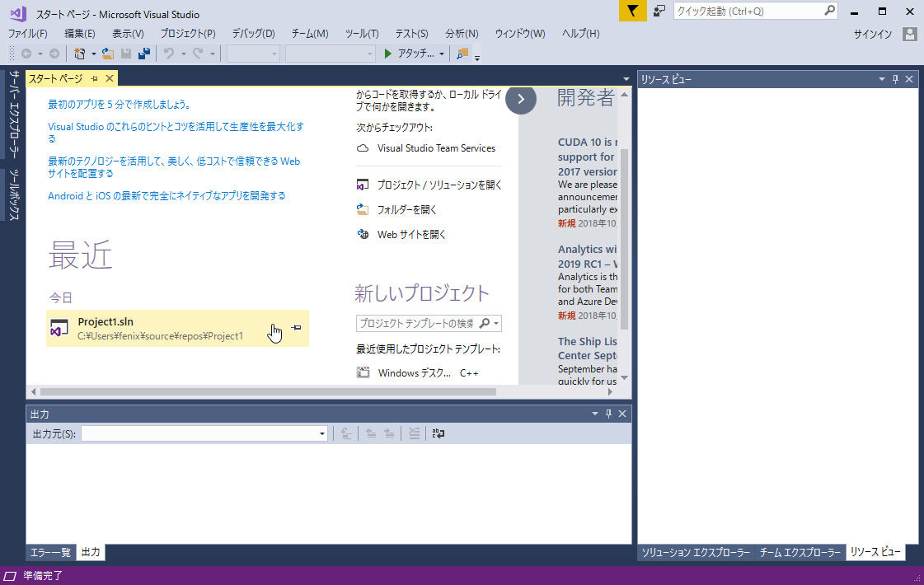Switch to the ソリューション エクスプローラー tab
The width and height of the screenshot is (924, 585).
click(696, 552)
